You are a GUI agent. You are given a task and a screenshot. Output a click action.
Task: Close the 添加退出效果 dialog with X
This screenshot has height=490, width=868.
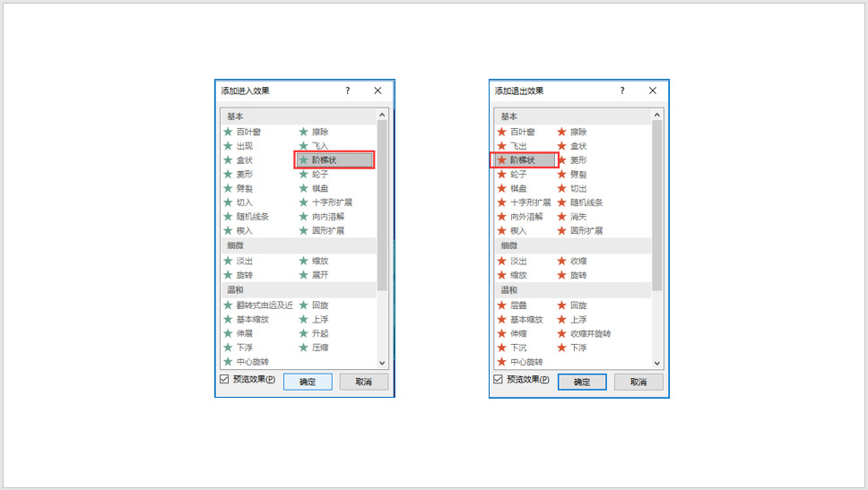click(x=653, y=90)
